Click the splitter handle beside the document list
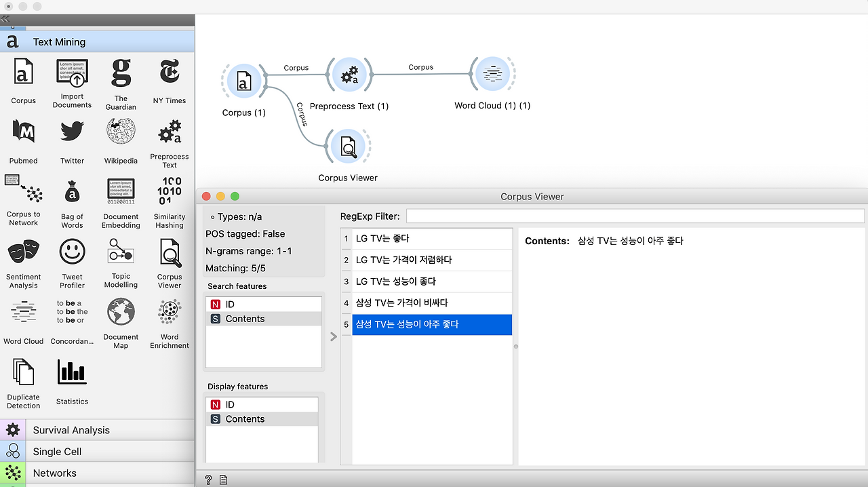This screenshot has height=487, width=868. pos(515,347)
